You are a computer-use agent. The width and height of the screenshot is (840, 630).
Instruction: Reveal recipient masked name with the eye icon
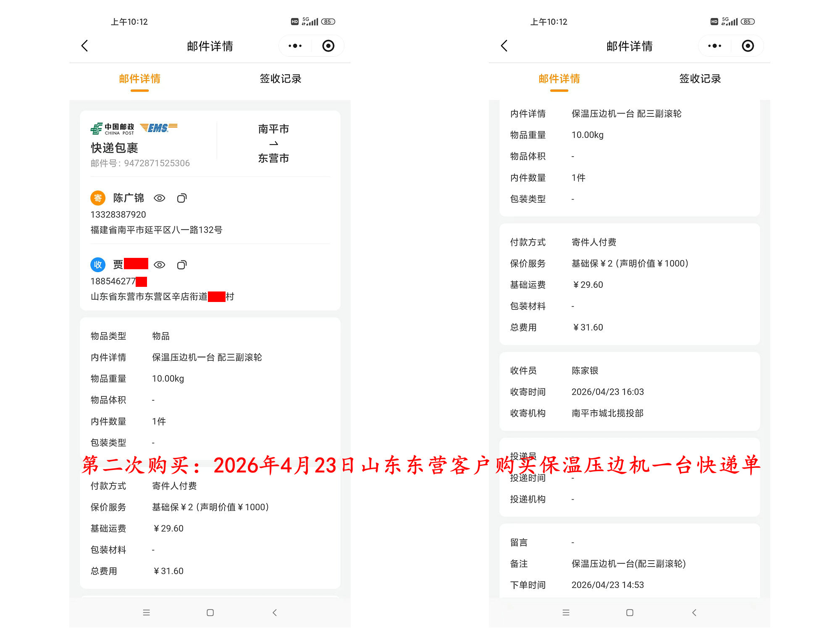[x=160, y=265]
